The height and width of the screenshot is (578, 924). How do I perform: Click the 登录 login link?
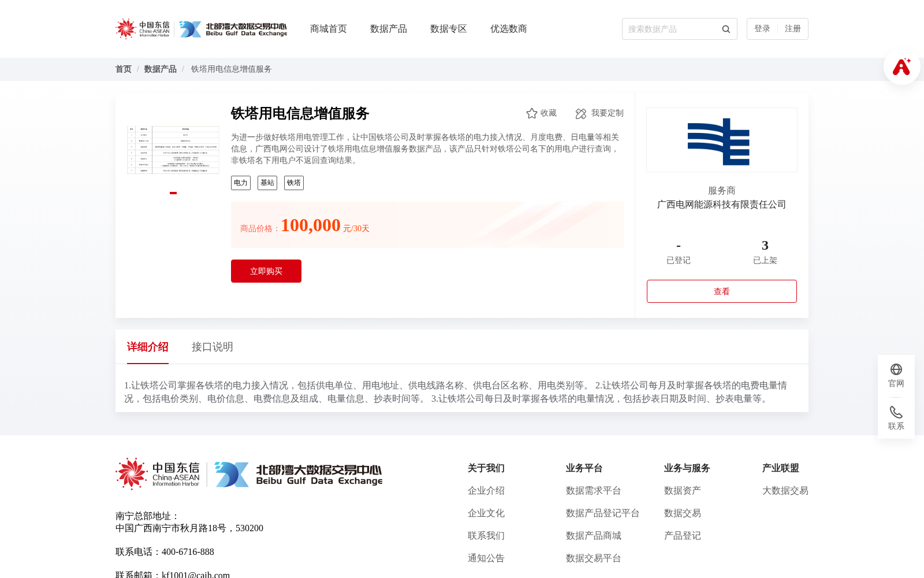click(762, 29)
